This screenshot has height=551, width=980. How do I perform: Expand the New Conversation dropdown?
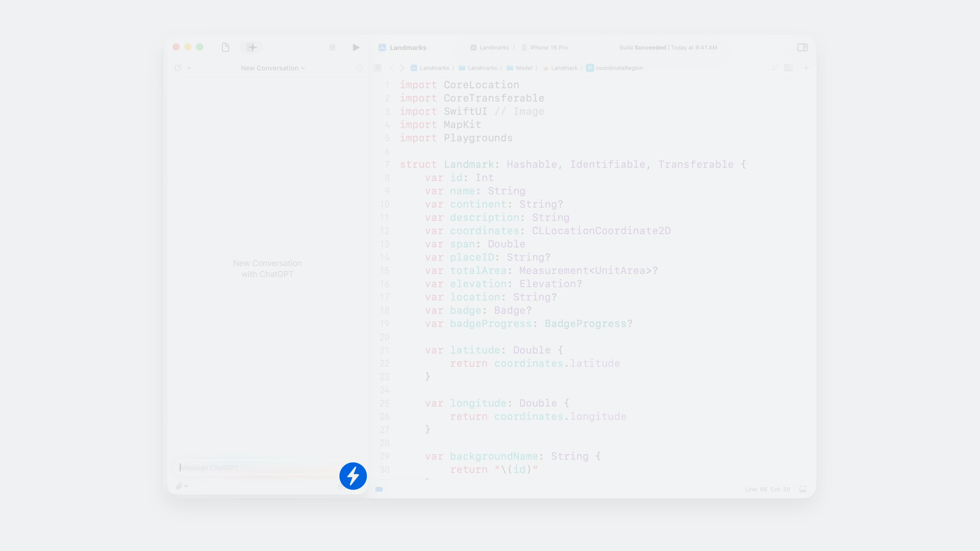(x=272, y=68)
